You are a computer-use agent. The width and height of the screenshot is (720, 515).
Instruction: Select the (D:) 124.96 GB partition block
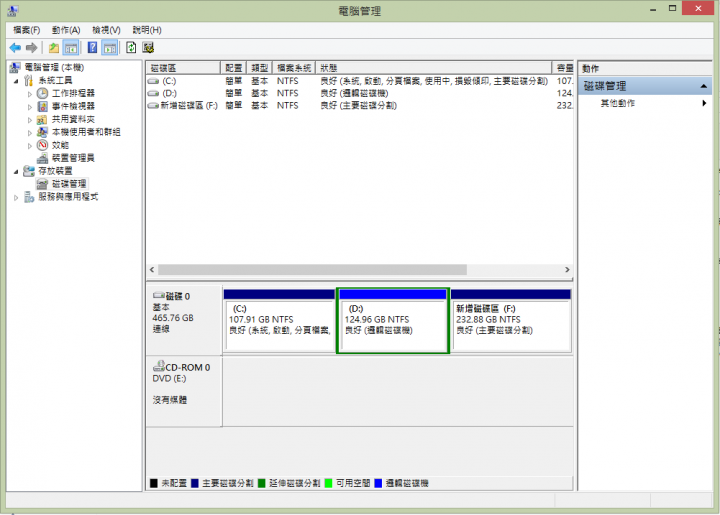[x=393, y=320]
